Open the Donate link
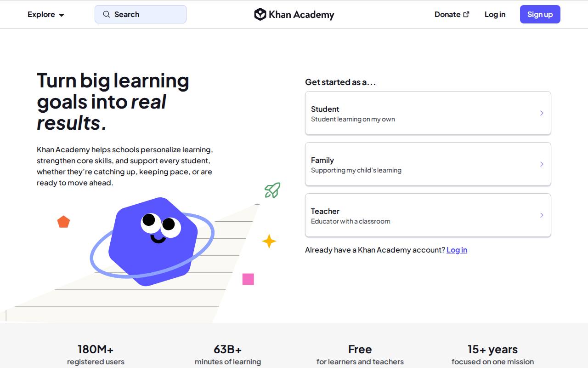This screenshot has height=368, width=588. [452, 14]
